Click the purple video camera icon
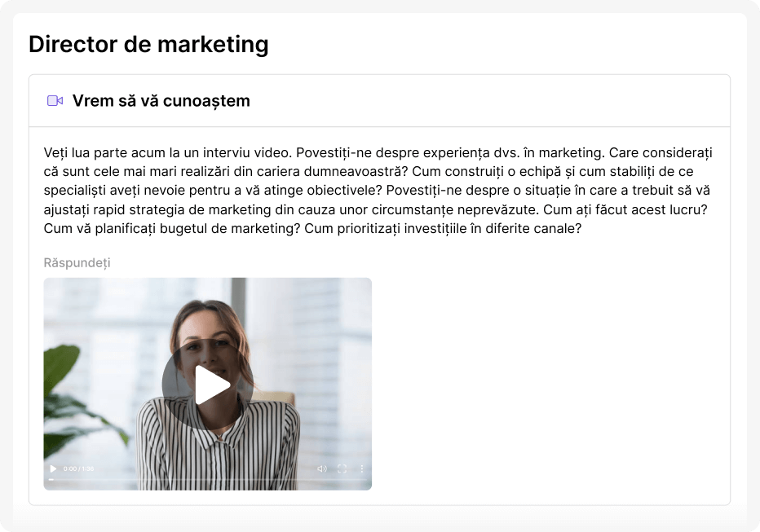 click(x=55, y=101)
